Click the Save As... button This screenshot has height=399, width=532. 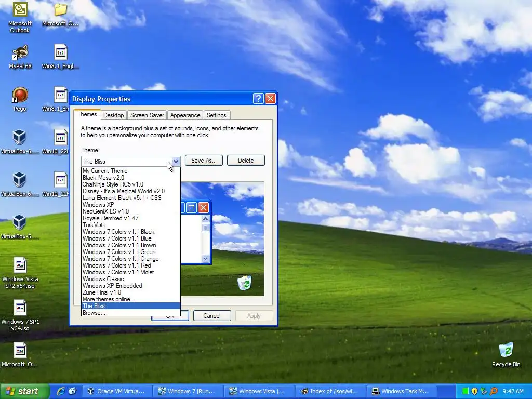[x=204, y=161]
